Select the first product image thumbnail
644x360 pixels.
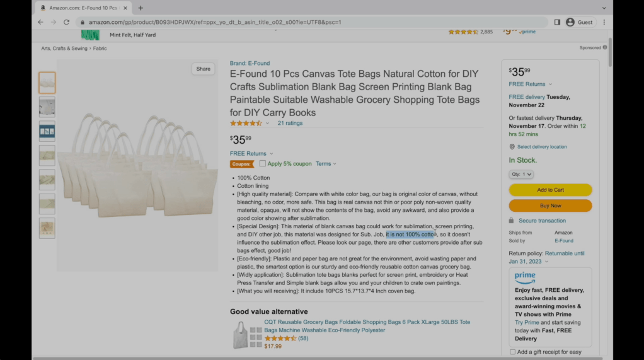(47, 83)
